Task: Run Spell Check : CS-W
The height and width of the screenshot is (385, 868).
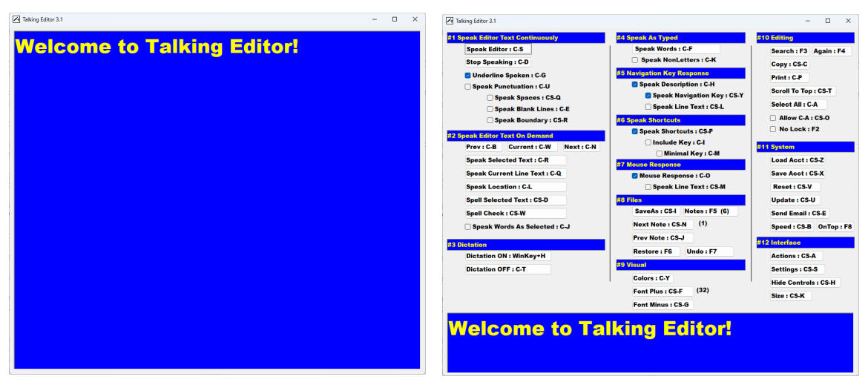Action: [x=515, y=214]
